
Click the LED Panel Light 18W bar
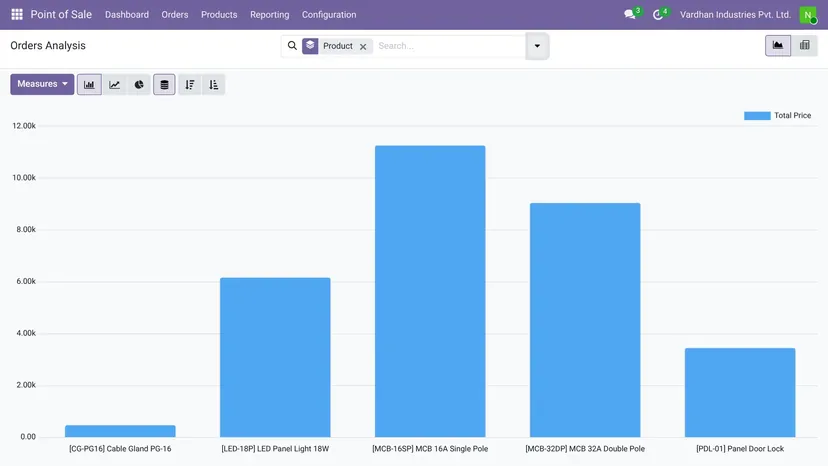(x=275, y=357)
